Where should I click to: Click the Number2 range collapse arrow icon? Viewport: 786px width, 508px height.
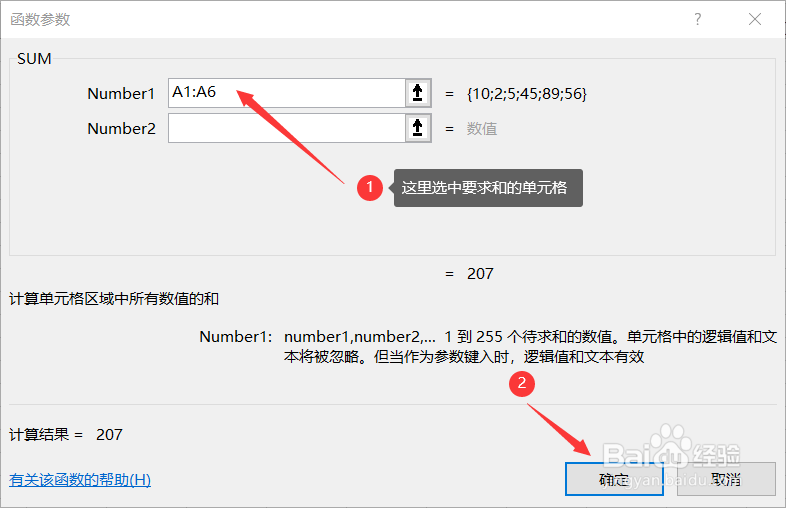(418, 128)
